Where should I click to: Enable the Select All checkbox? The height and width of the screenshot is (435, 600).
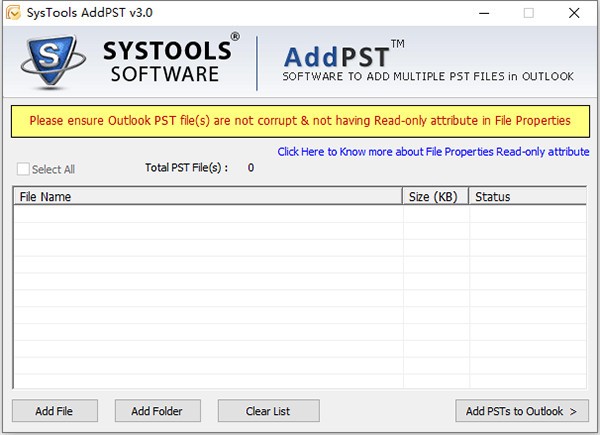coord(25,169)
